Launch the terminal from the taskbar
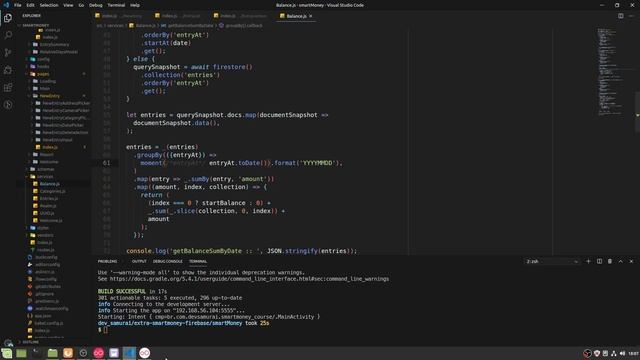 coord(37,353)
